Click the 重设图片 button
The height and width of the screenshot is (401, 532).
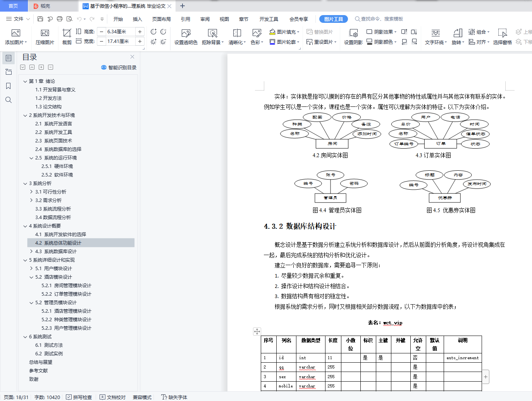(321, 42)
